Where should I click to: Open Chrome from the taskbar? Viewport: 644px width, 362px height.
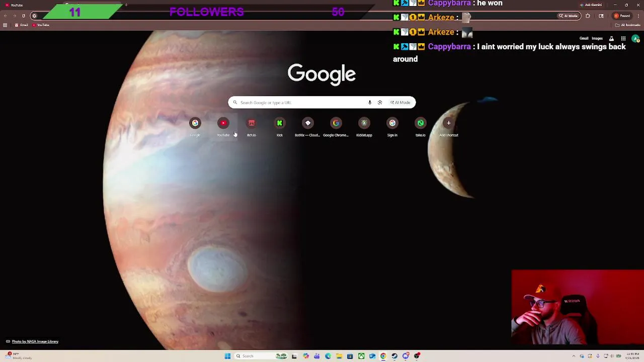point(383,356)
